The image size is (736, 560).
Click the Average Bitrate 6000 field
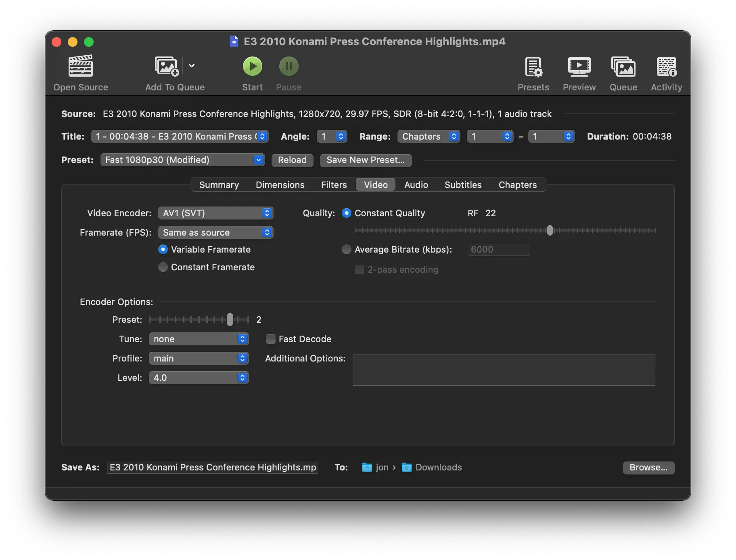(x=499, y=249)
